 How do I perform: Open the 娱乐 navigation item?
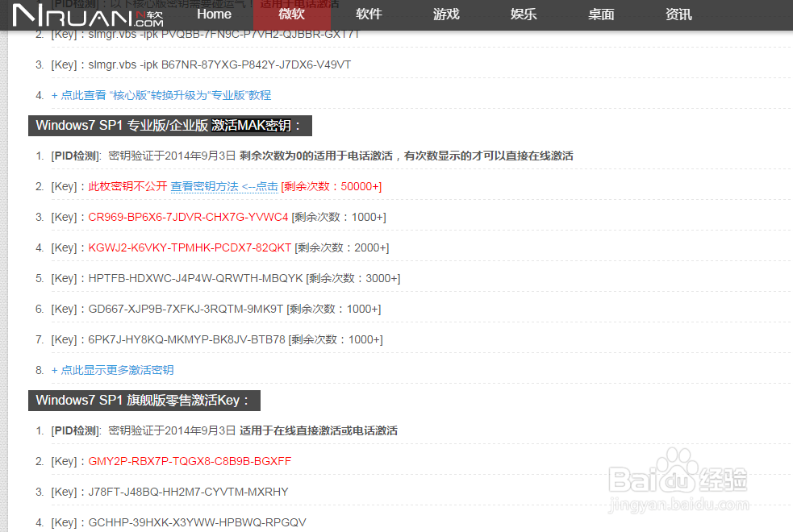click(524, 15)
